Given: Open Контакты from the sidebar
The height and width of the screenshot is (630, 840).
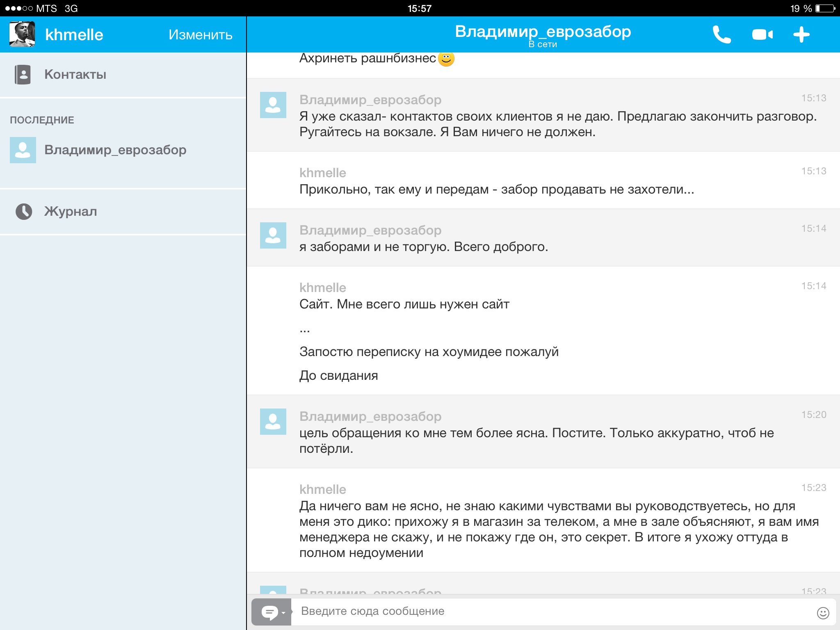Looking at the screenshot, I should tap(75, 74).
